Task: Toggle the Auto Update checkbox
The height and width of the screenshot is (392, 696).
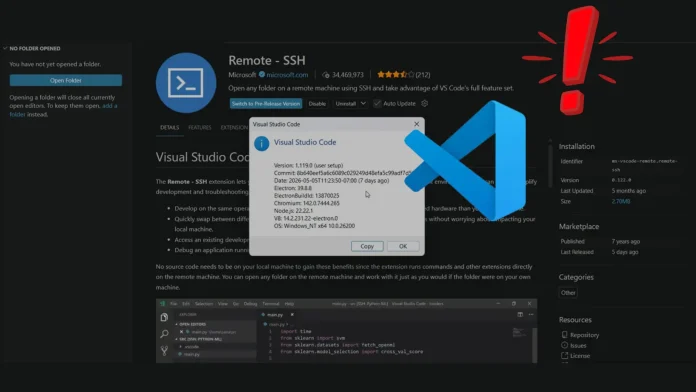Action: (377, 103)
